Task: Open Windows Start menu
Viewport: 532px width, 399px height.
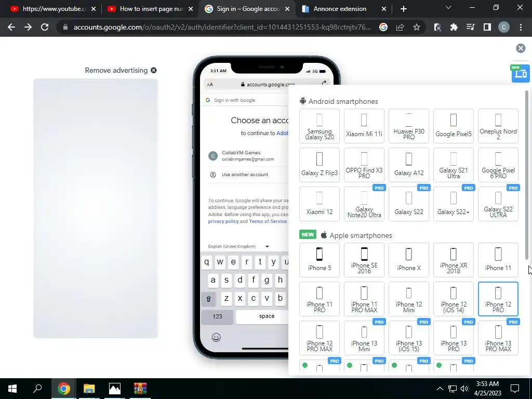Action: (x=12, y=389)
